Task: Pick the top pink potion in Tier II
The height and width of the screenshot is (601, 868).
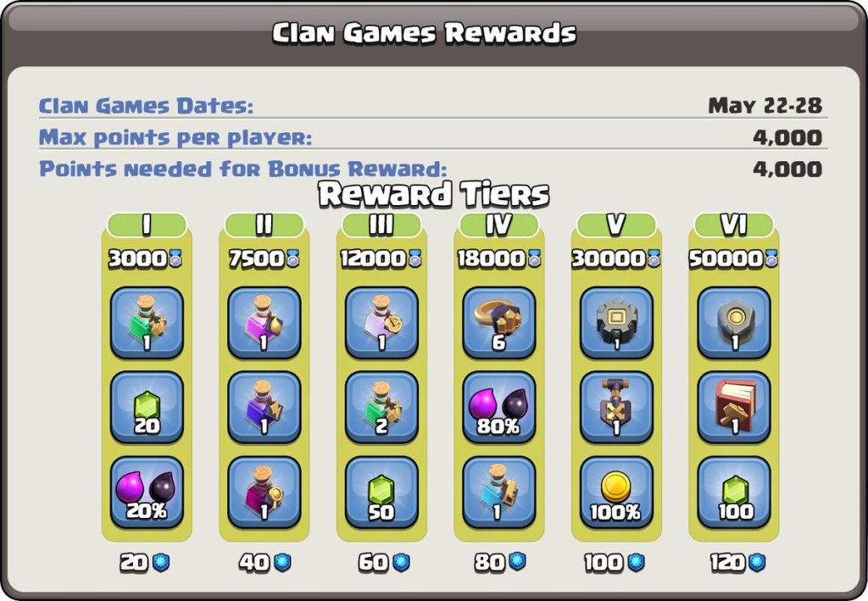Action: pyautogui.click(x=264, y=323)
